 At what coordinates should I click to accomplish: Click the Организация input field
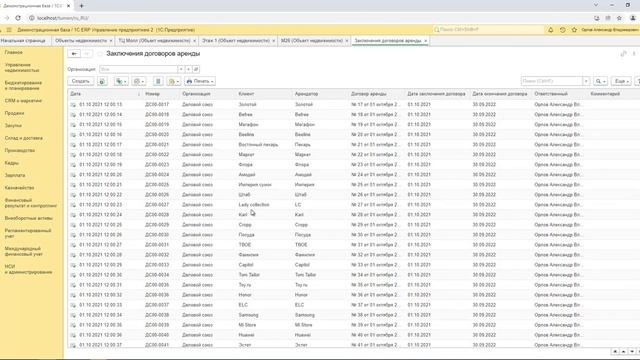138,69
